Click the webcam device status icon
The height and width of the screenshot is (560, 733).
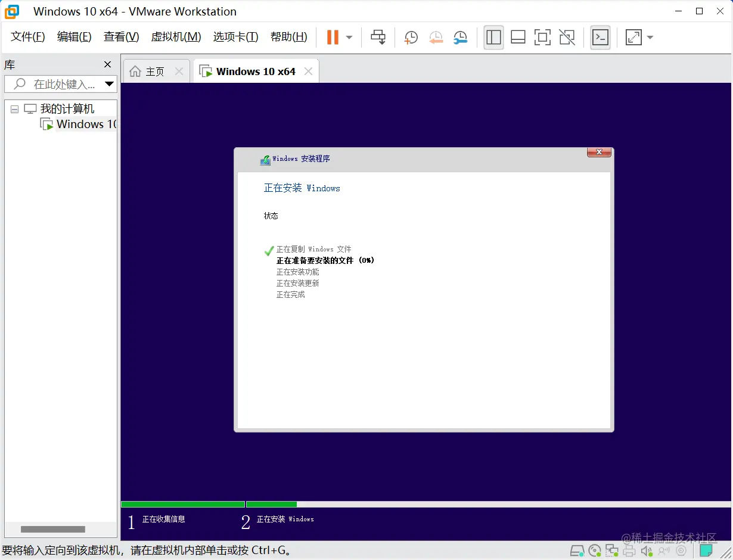[x=681, y=551]
